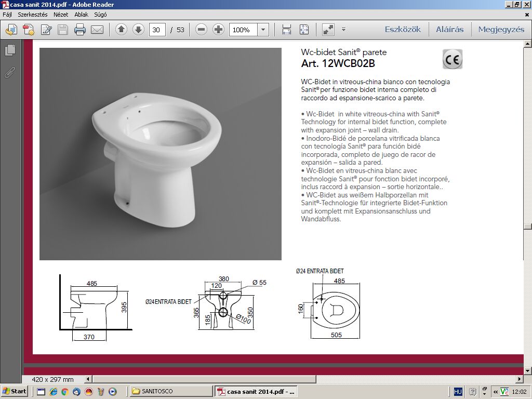The image size is (532, 399).
Task: Click the 'Art. 12WCB02B' heading
Action: 338,63
